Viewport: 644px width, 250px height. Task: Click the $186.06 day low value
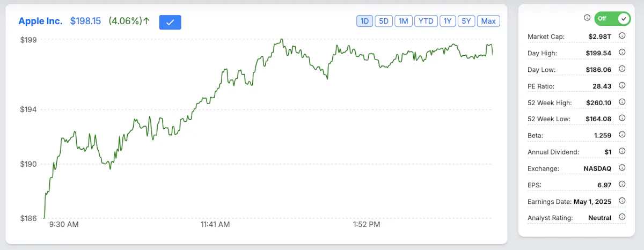[x=598, y=70]
